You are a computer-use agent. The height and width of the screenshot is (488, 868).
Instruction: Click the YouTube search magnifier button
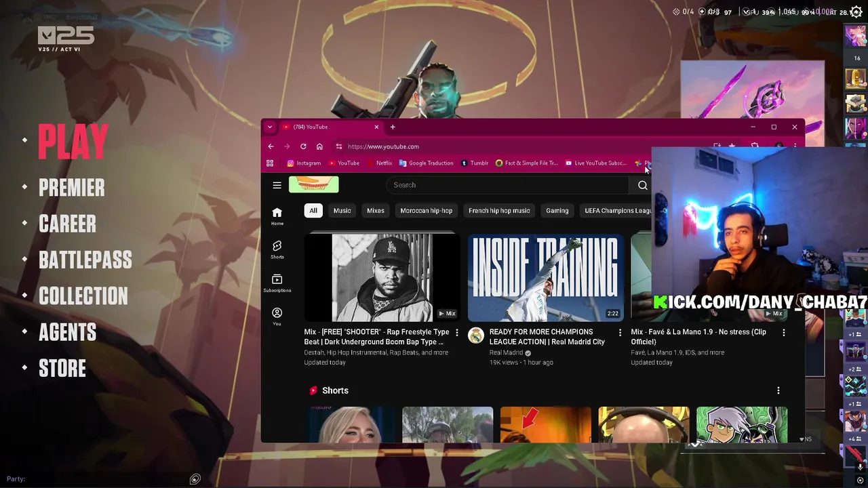(x=642, y=185)
